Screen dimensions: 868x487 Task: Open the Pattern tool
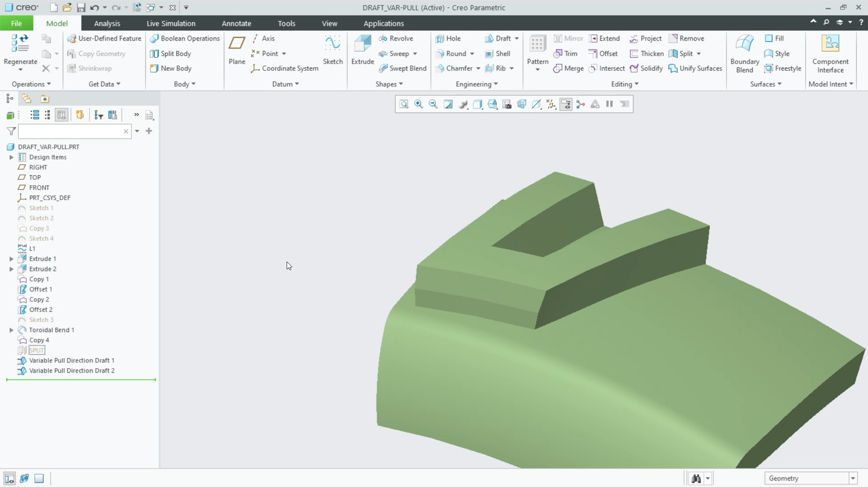[538, 52]
